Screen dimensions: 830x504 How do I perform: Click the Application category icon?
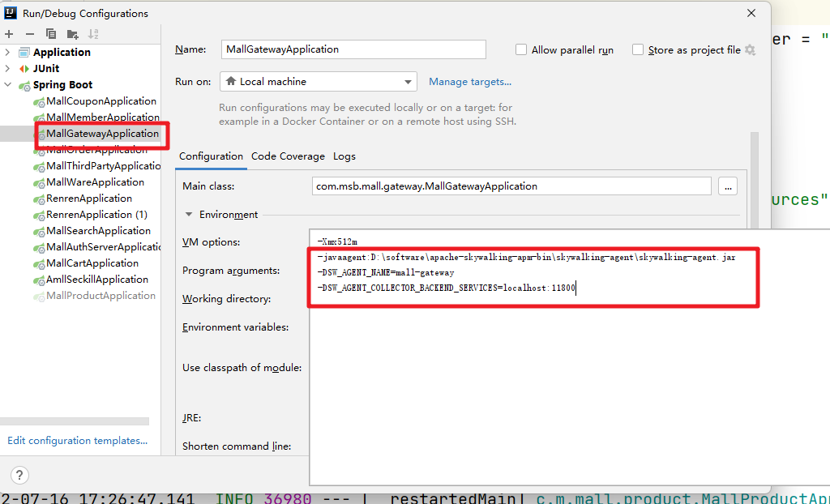click(x=24, y=53)
